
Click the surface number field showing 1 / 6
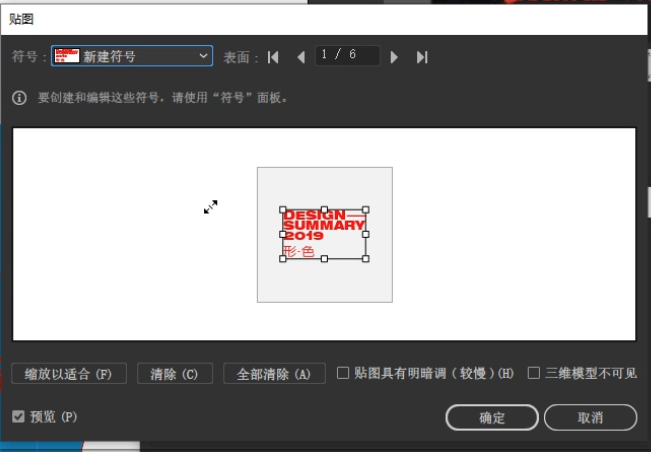pos(346,56)
